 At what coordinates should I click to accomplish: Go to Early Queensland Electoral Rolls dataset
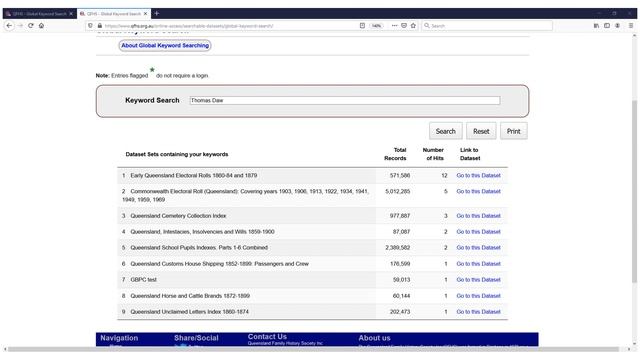(x=478, y=176)
